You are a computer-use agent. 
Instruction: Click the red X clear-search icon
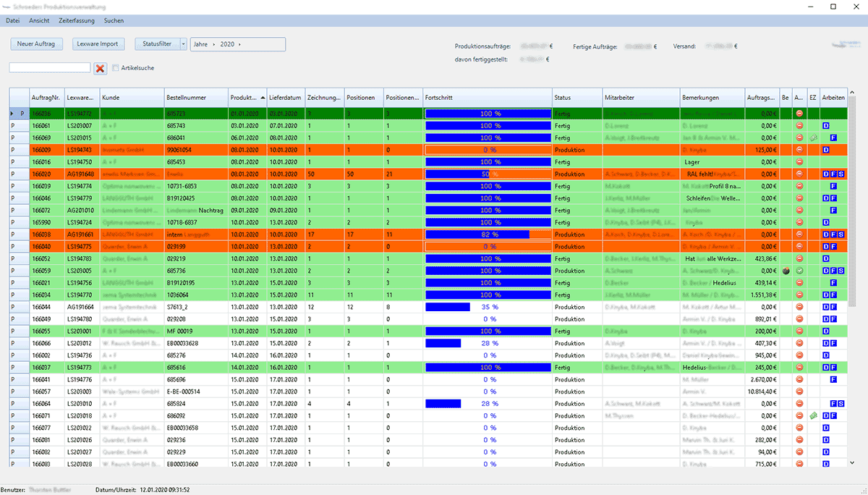(101, 68)
